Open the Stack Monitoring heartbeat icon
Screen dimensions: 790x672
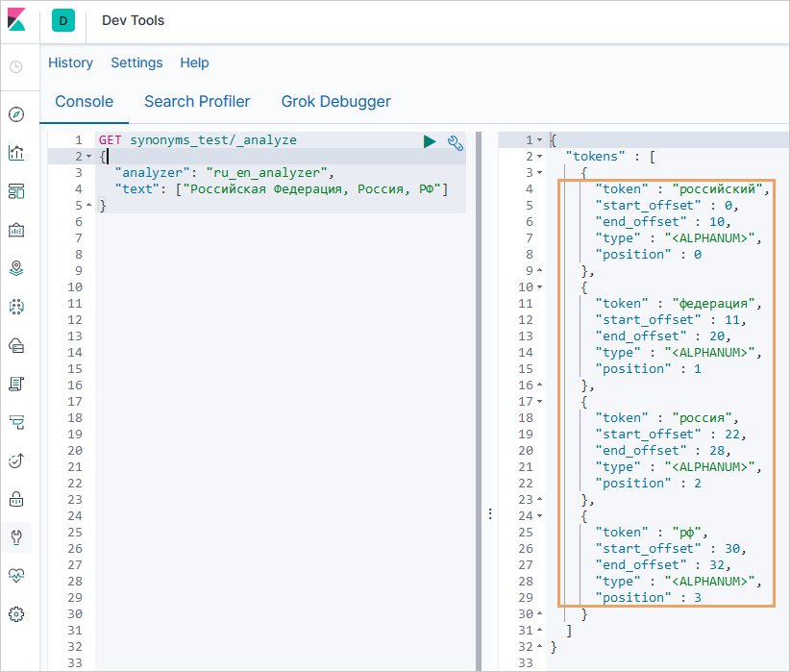(16, 575)
